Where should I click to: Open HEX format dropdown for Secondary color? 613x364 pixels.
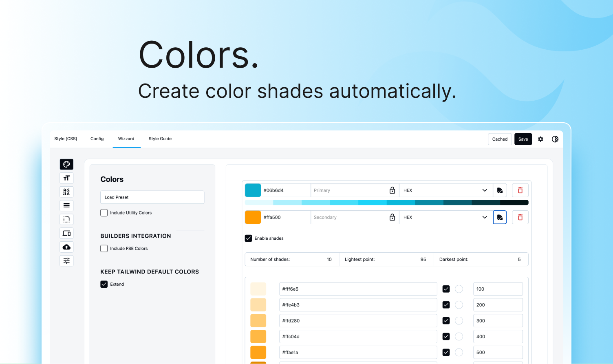(446, 217)
